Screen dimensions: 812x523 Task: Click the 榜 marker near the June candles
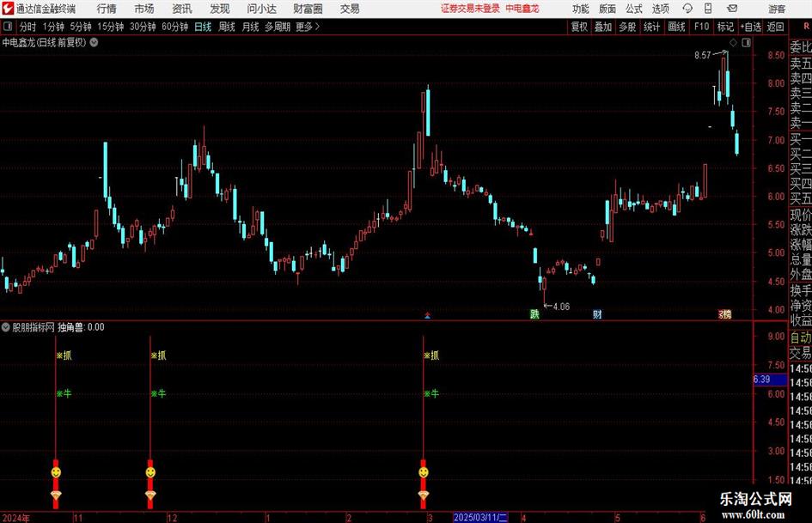[725, 313]
